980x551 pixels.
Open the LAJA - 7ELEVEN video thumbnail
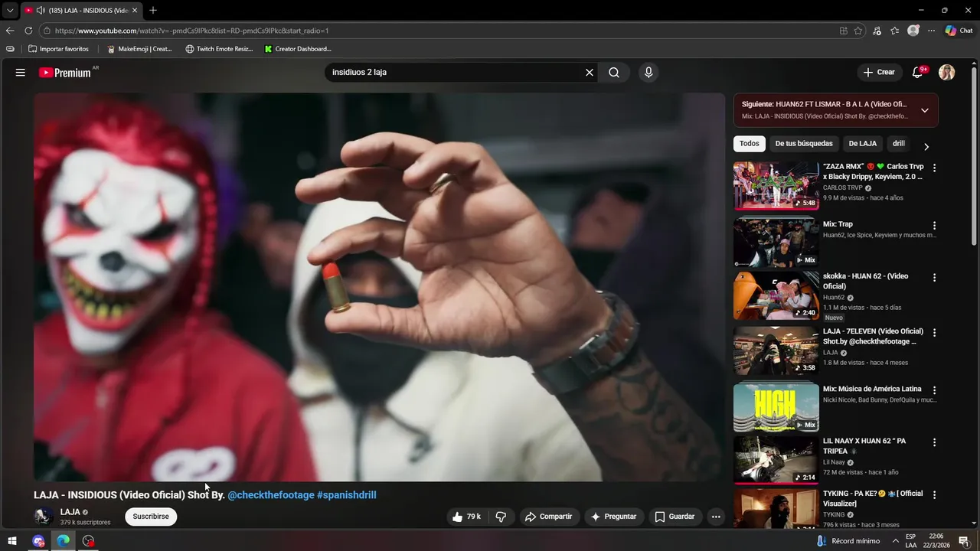776,350
